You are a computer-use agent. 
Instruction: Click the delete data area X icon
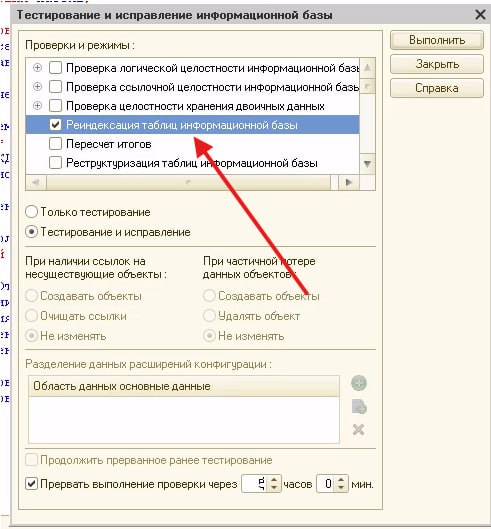point(358,430)
